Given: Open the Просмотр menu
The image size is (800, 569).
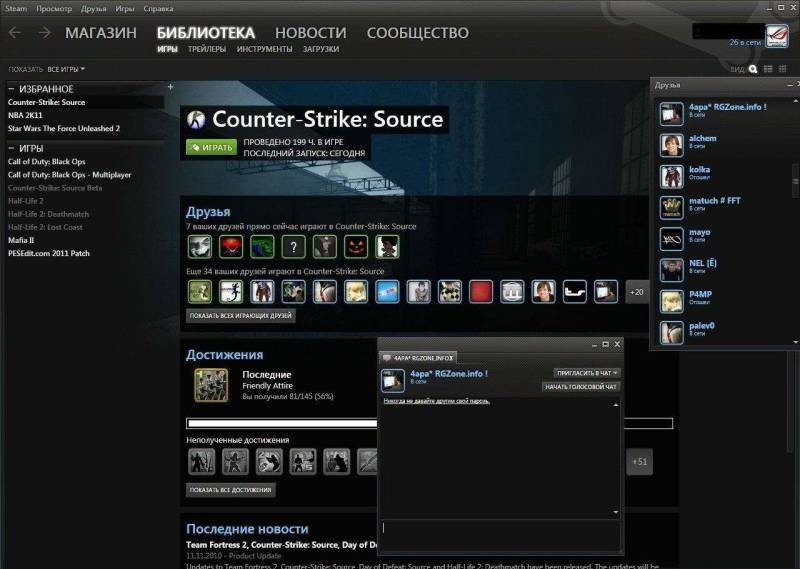Looking at the screenshot, I should pyautogui.click(x=54, y=9).
